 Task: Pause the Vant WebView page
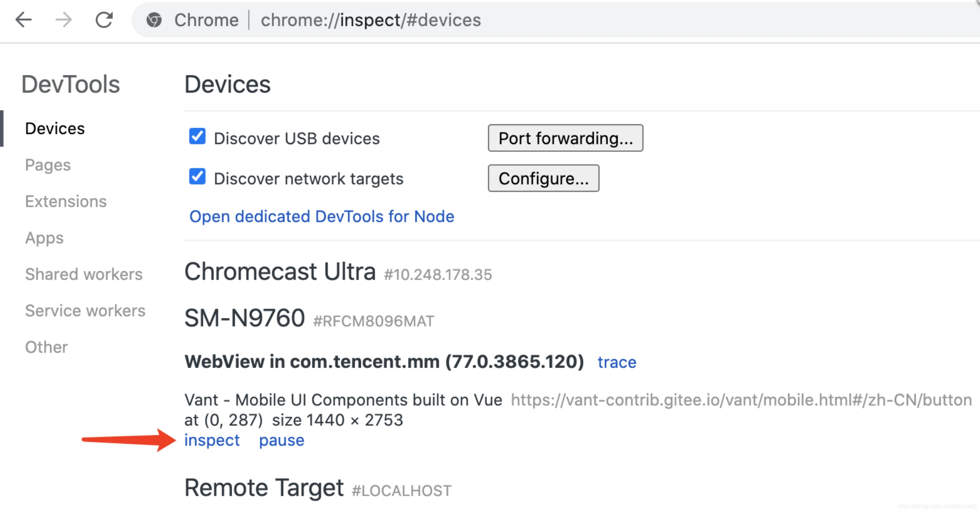pos(282,440)
